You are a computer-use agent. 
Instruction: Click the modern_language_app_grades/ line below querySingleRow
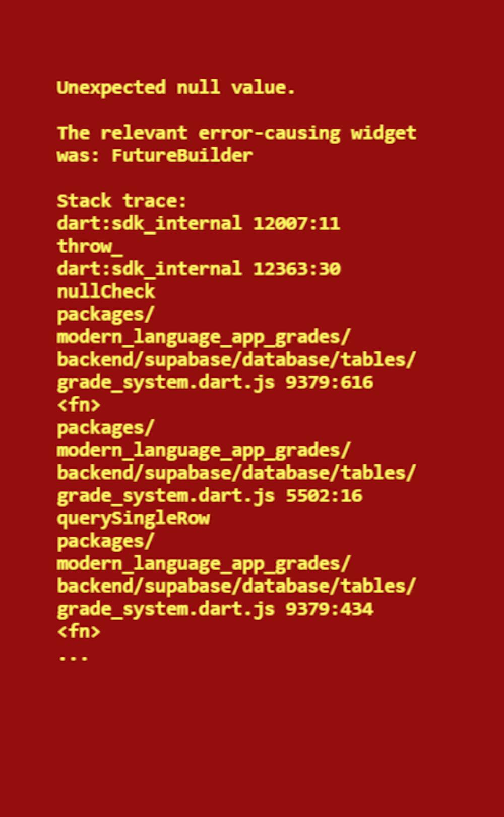point(204,564)
